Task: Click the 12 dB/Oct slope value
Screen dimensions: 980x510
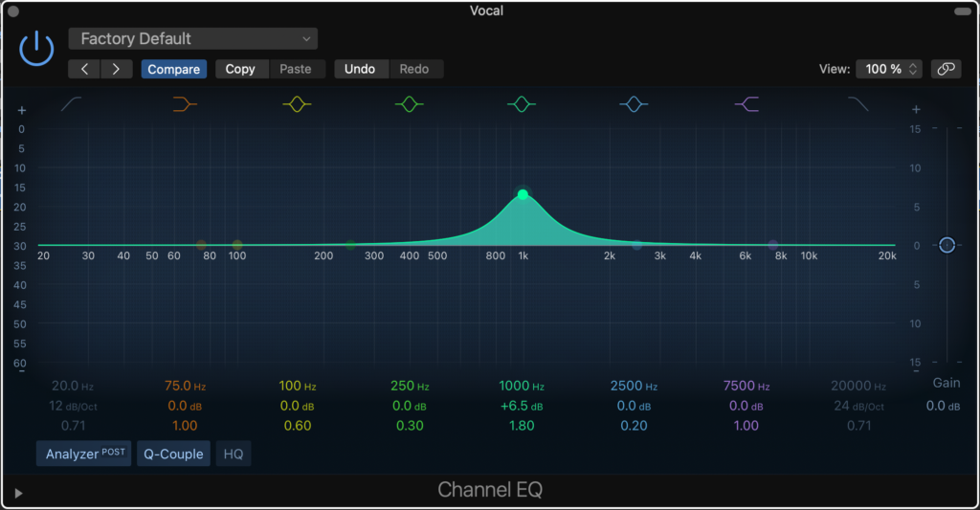Action: [x=73, y=406]
